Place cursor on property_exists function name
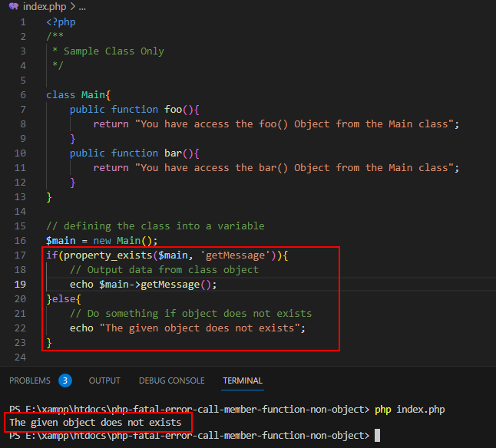The height and width of the screenshot is (448, 496). pos(107,255)
